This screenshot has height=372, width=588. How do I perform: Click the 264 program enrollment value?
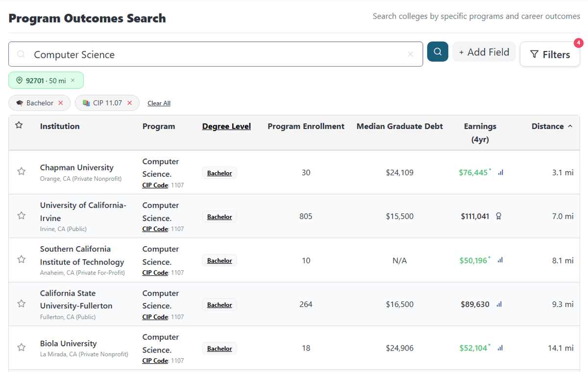pos(306,304)
